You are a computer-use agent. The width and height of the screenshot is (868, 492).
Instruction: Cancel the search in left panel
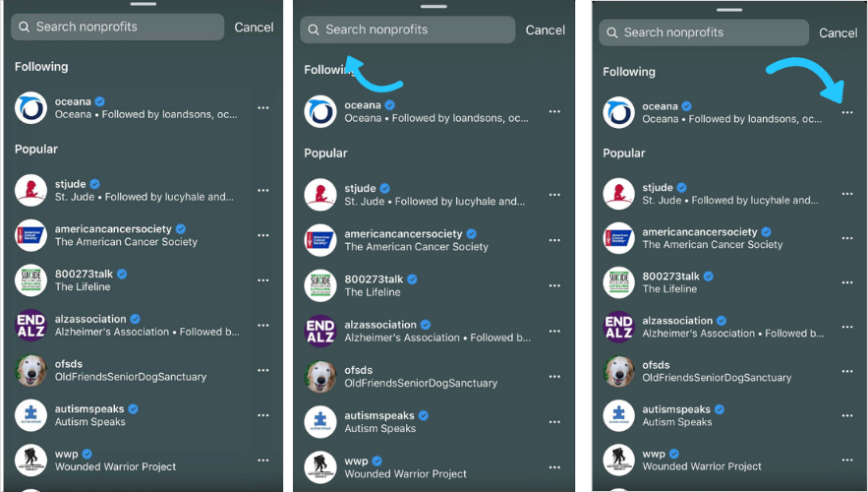point(254,28)
